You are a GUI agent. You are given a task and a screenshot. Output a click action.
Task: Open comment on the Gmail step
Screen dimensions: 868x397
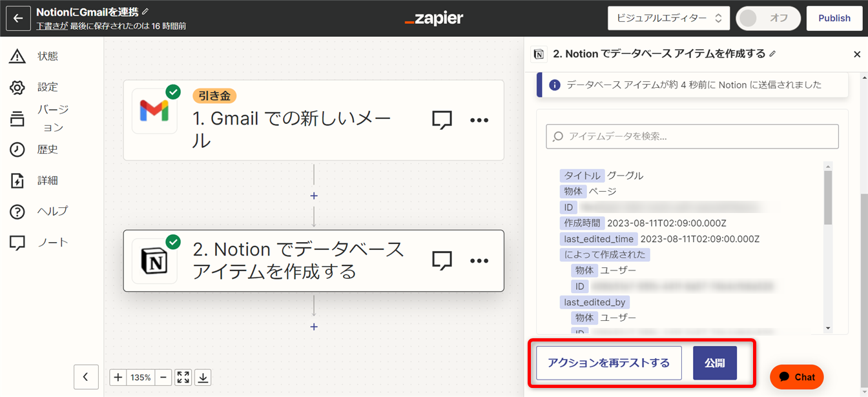pos(442,120)
